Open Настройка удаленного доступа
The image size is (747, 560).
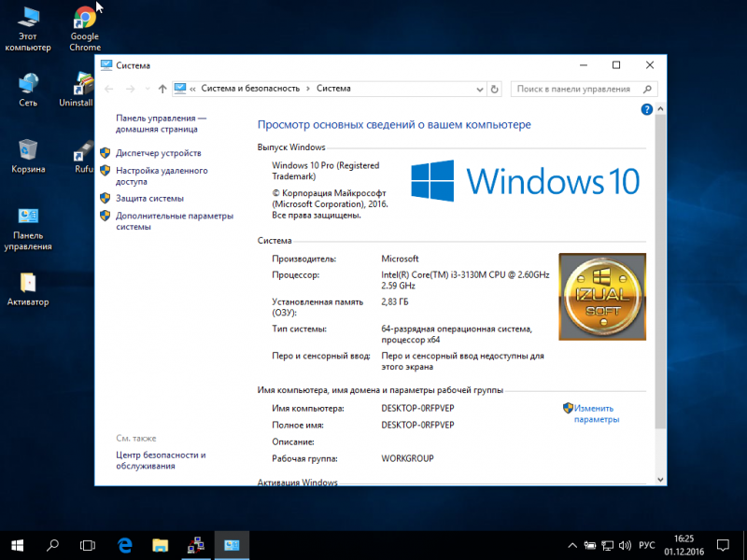tap(162, 175)
